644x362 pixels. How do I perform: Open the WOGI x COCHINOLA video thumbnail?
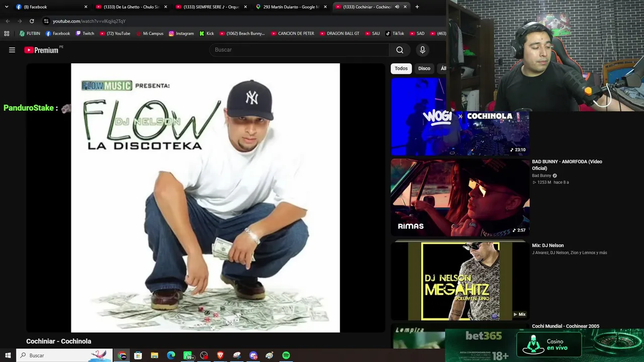460,117
